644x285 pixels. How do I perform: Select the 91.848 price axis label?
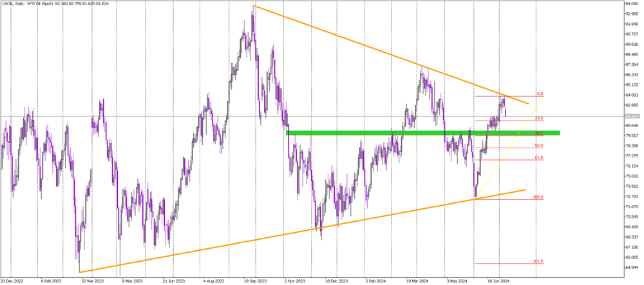point(631,25)
